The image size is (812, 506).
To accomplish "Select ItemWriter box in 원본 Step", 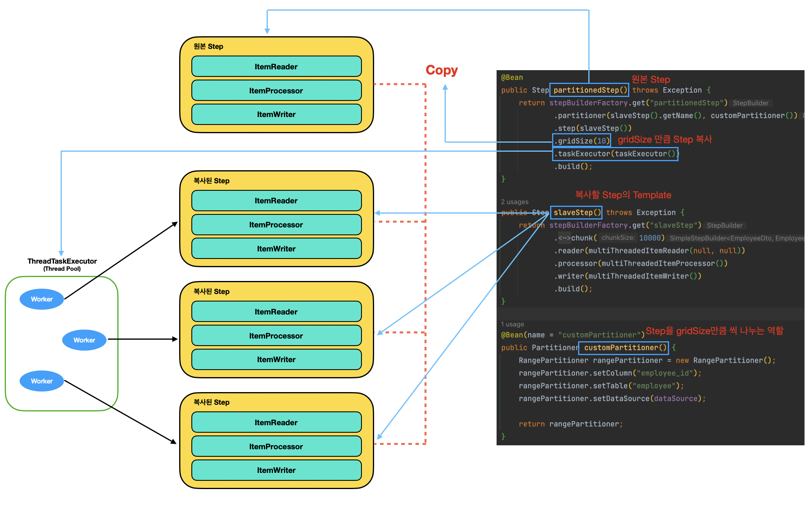I will pyautogui.click(x=276, y=114).
